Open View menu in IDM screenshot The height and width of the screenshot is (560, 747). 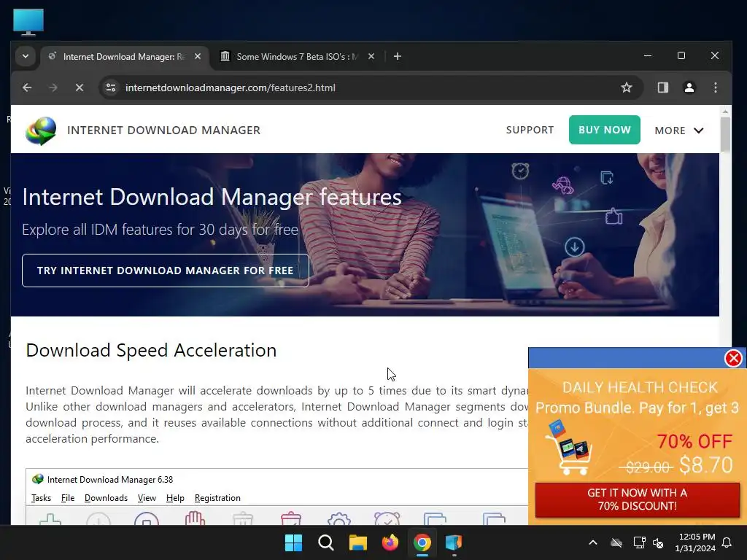click(147, 497)
